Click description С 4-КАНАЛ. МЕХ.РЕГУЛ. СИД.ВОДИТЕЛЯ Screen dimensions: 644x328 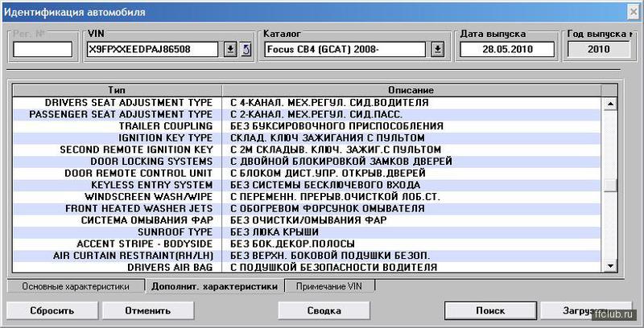pyautogui.click(x=329, y=103)
